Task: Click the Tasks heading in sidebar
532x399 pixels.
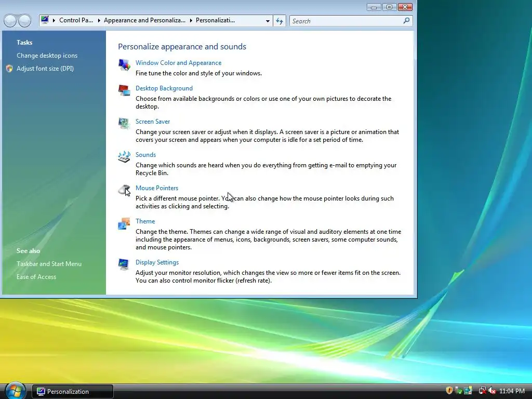Action: click(24, 43)
